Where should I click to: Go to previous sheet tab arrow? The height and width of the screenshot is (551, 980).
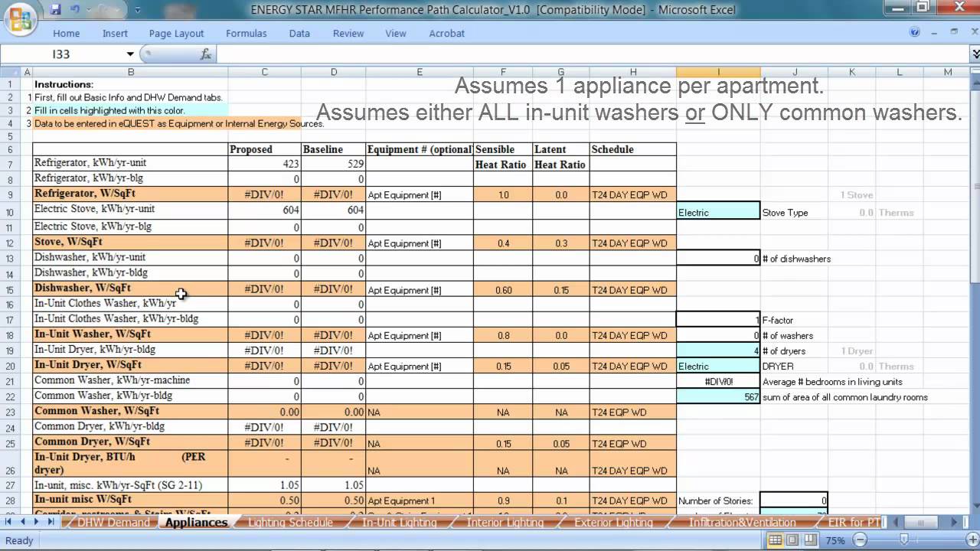24,522
